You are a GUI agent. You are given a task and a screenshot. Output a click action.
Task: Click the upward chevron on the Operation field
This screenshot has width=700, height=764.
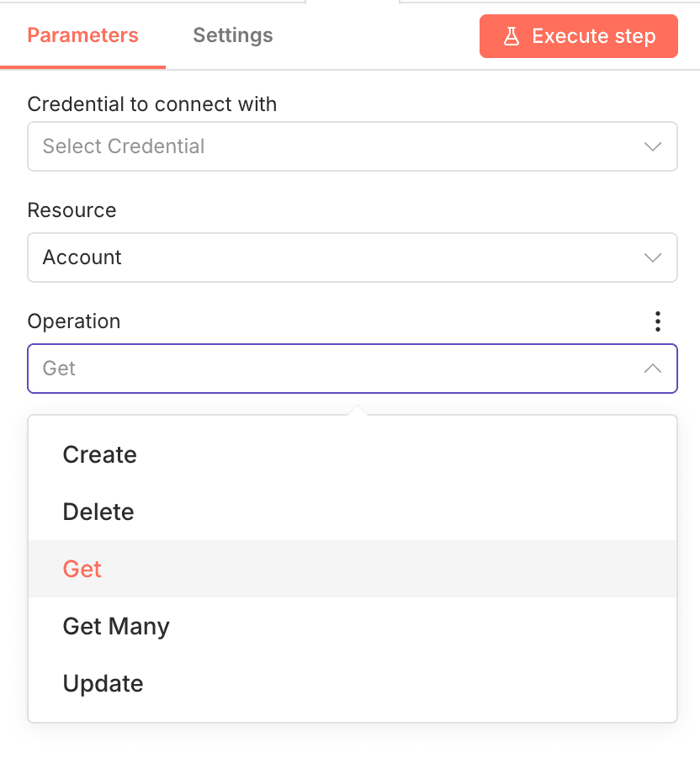coord(653,369)
